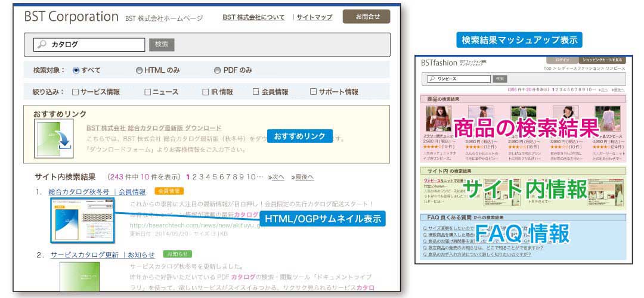Open the BST 株式会社について link
Image resolution: width=644 pixels, height=298 pixels.
pyautogui.click(x=253, y=17)
